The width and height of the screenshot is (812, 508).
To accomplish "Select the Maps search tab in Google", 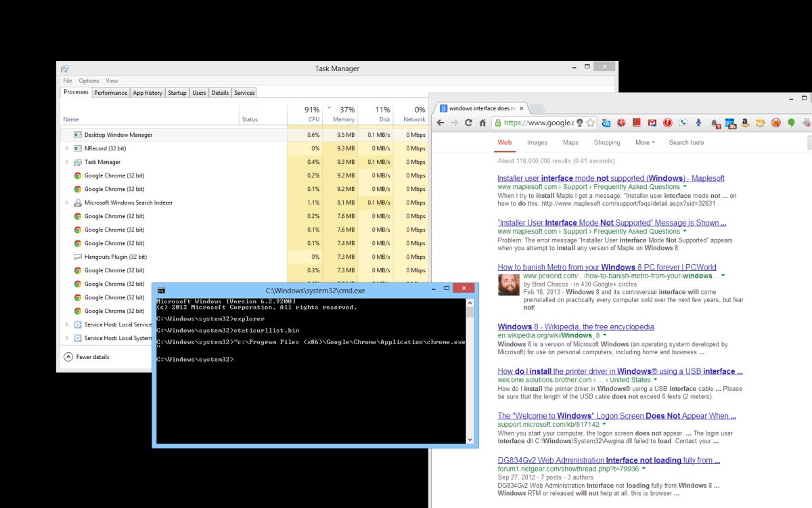I will tap(570, 142).
